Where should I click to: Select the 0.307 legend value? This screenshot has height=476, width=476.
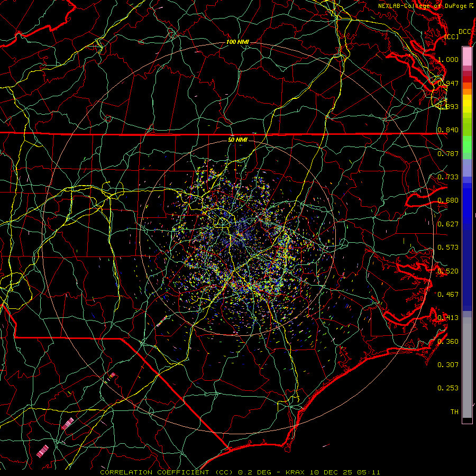pyautogui.click(x=448, y=364)
